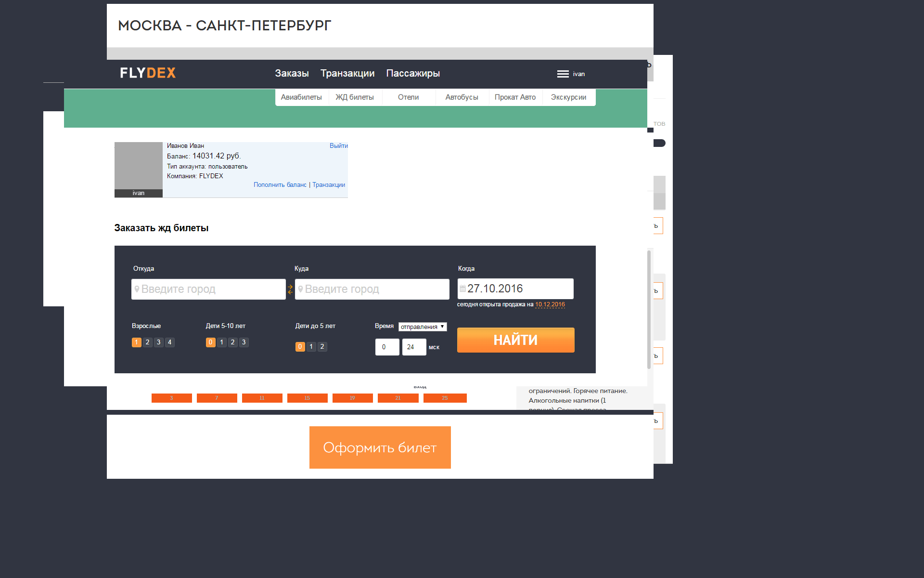The image size is (924, 578).
Task: Select 1 child under Дети 5-10 лет
Action: tap(221, 342)
